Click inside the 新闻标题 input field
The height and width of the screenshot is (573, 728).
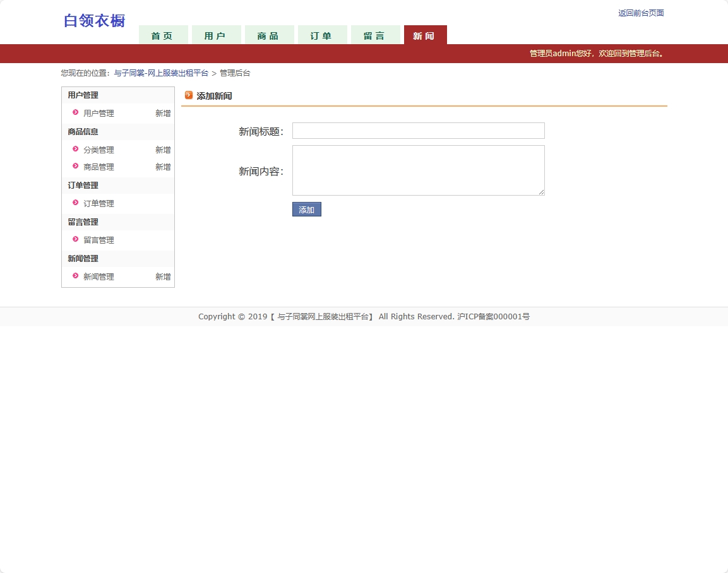pyautogui.click(x=418, y=131)
